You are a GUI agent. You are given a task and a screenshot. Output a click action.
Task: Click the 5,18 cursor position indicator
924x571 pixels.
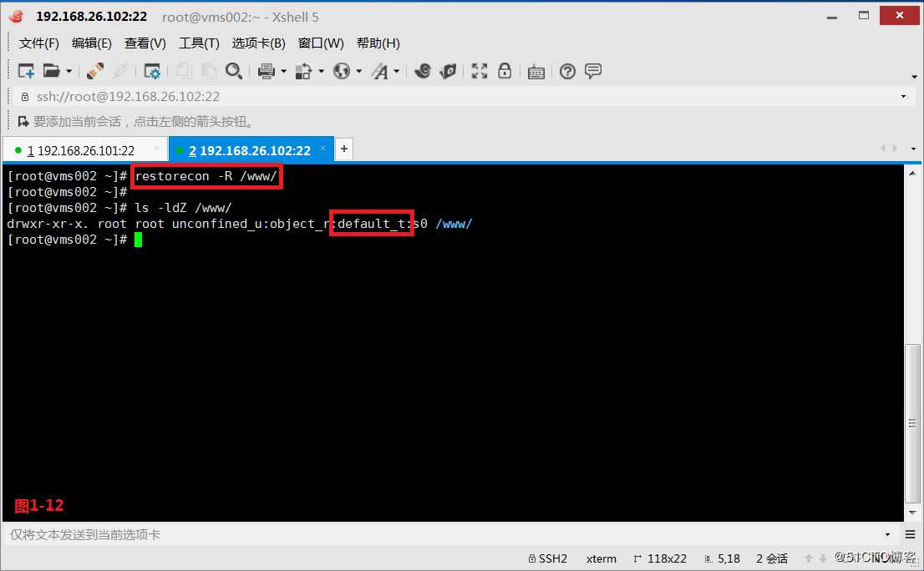click(x=723, y=558)
